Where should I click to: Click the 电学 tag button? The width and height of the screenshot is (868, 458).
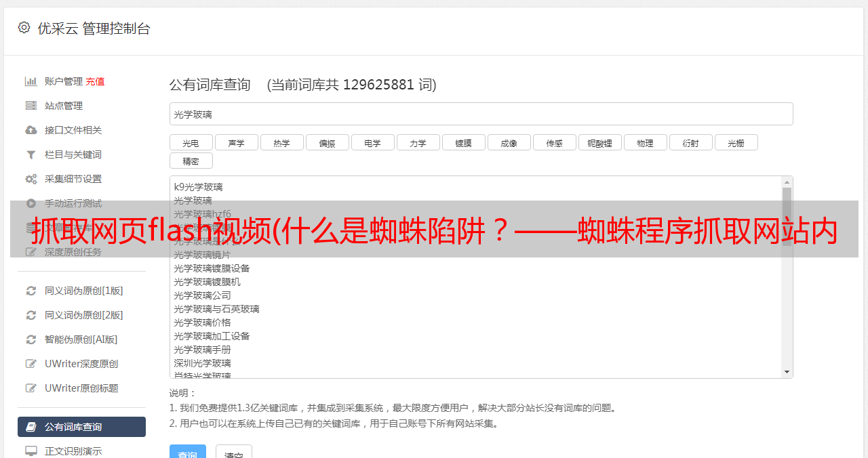[372, 142]
